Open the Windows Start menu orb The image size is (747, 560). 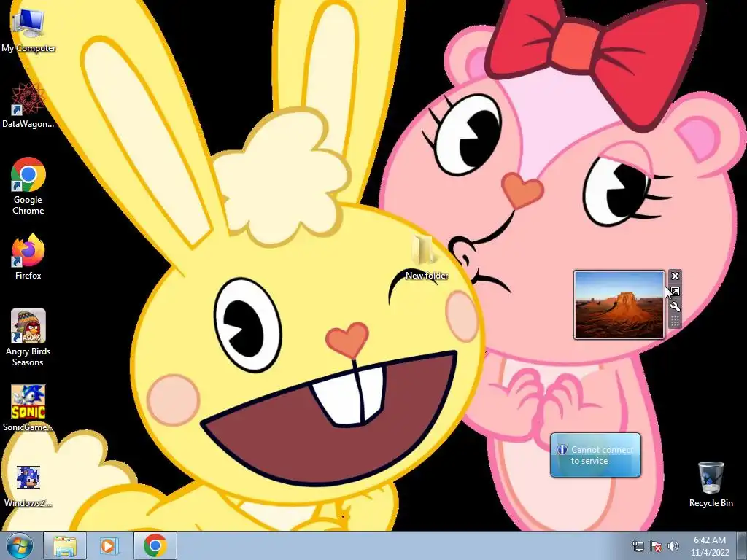coord(19,545)
